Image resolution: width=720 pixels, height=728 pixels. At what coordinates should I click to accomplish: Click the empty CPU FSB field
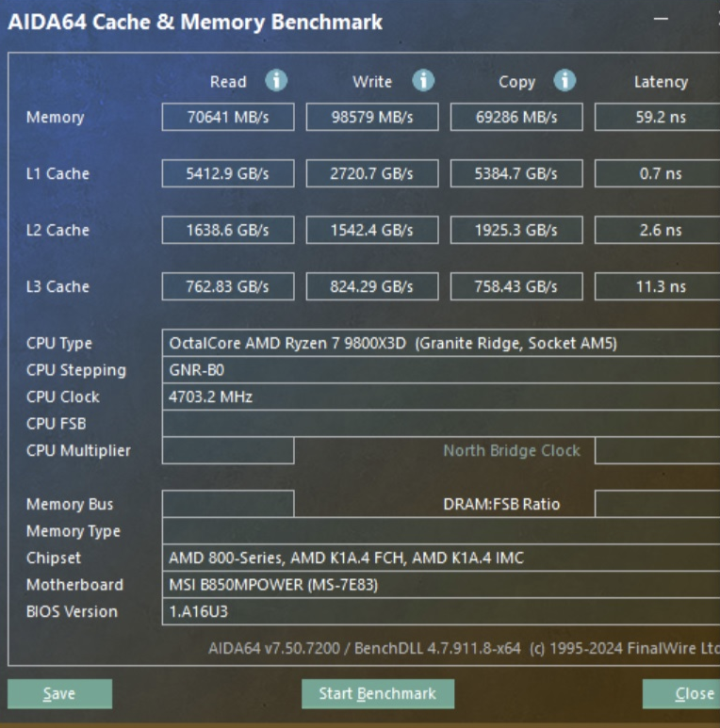(x=441, y=424)
